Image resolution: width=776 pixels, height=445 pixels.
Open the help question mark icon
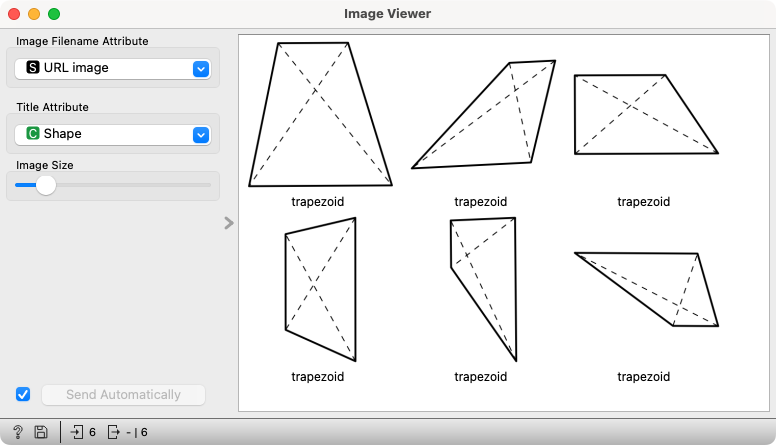click(x=18, y=432)
